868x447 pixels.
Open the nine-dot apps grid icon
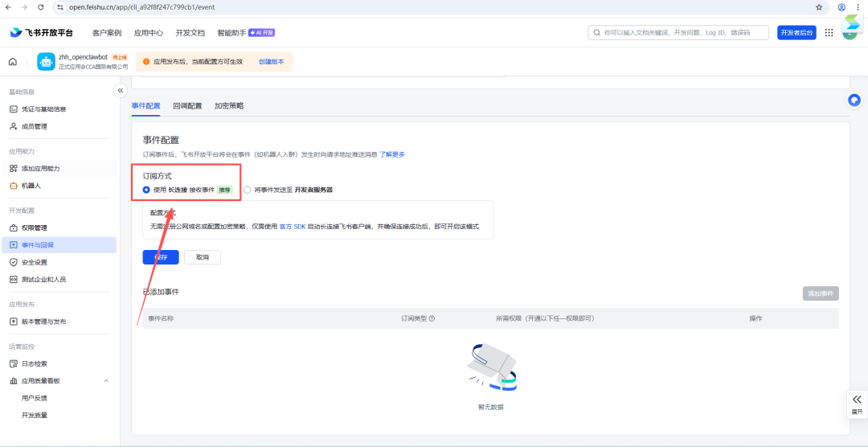(x=829, y=33)
